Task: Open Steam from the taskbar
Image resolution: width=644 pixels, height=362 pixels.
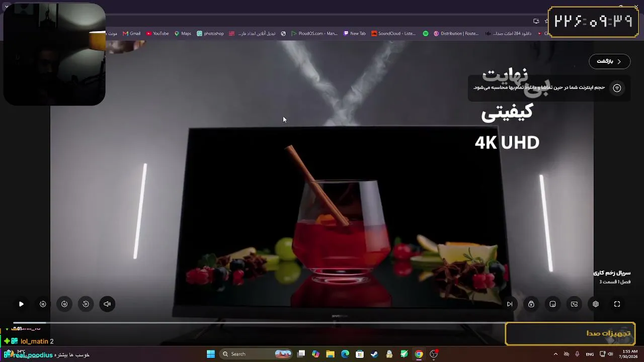Action: [374, 354]
